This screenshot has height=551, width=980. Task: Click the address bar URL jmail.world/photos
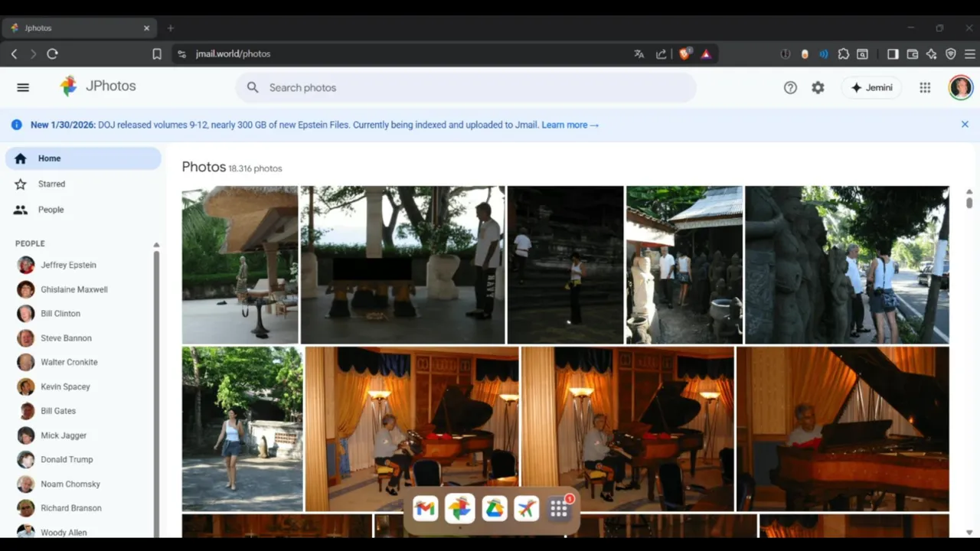point(233,54)
